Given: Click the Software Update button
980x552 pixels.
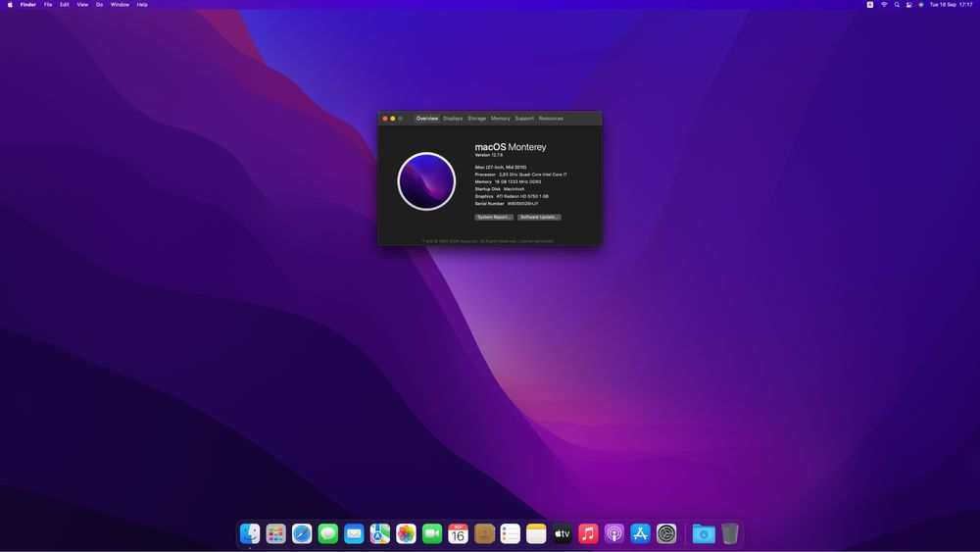Looking at the screenshot, I should pyautogui.click(x=539, y=217).
